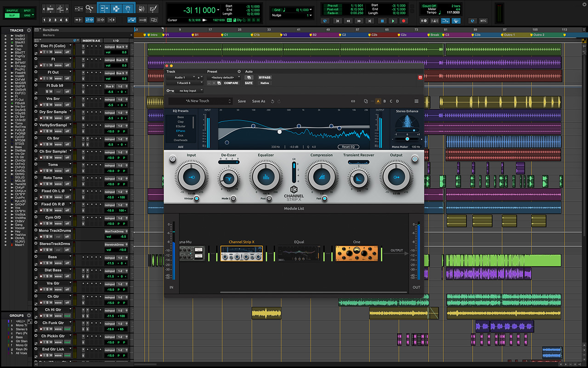
Task: Select the Kick entry in EQ Presets list
Action: pyautogui.click(x=181, y=135)
